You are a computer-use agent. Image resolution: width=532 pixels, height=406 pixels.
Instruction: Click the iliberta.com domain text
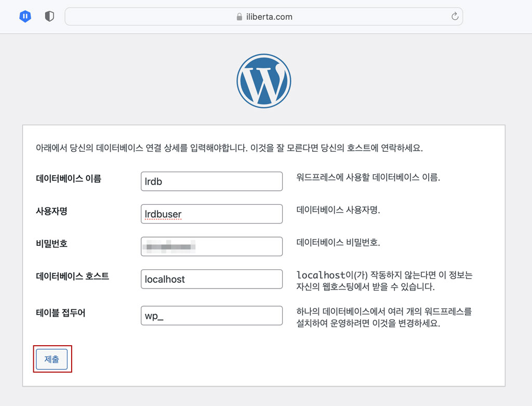click(x=270, y=17)
